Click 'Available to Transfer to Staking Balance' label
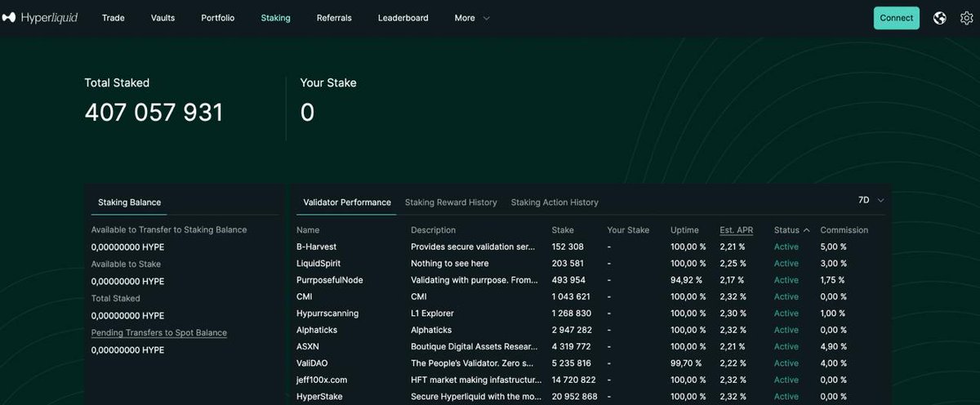980x405 pixels. pyautogui.click(x=169, y=230)
